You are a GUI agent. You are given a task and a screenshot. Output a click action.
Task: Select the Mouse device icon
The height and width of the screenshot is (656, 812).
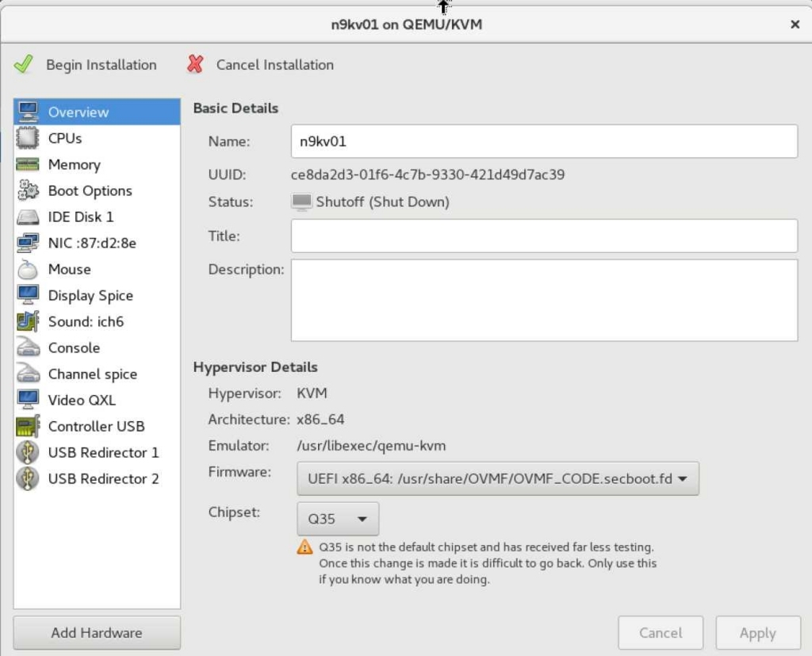pyautogui.click(x=28, y=269)
